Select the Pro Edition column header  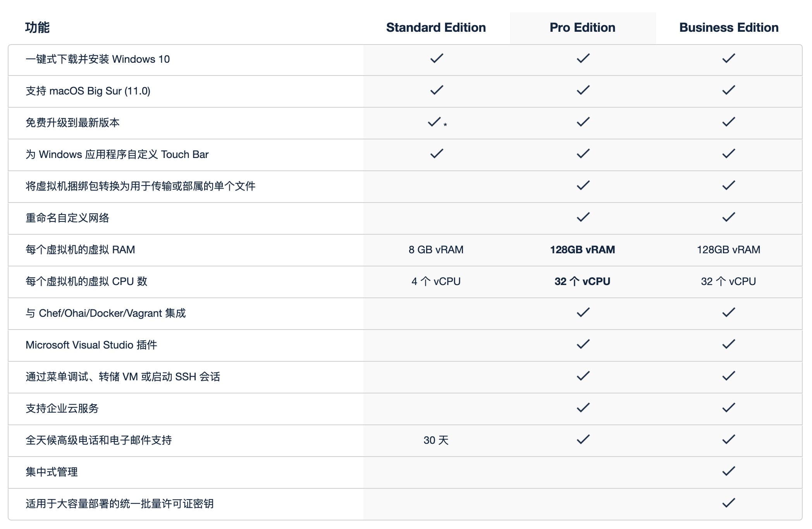click(x=582, y=27)
